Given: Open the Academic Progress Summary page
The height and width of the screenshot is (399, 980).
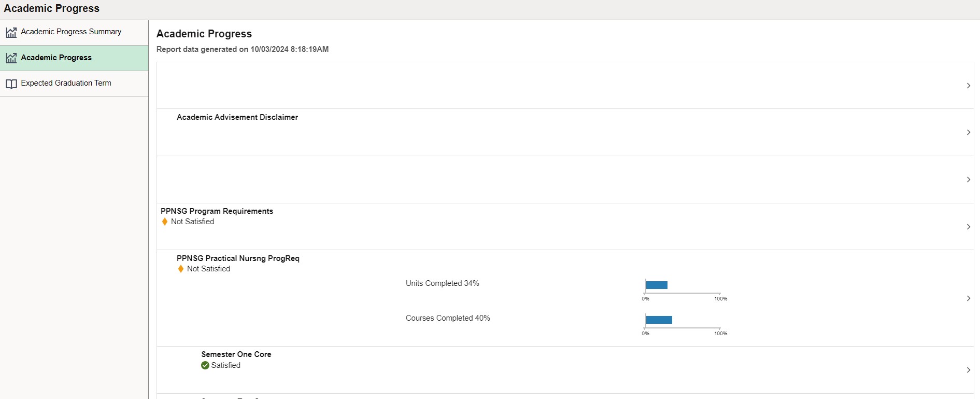Looking at the screenshot, I should [x=71, y=32].
